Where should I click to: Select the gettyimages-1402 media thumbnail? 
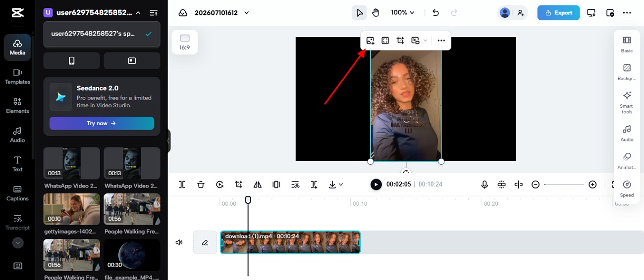tap(72, 209)
